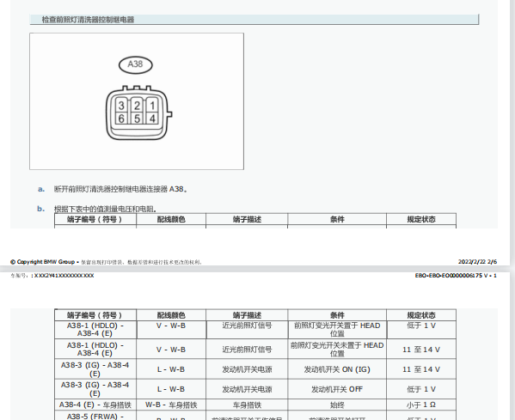Click the 小于 1 Ω cell
This screenshot has height=420, width=515.
(421, 405)
